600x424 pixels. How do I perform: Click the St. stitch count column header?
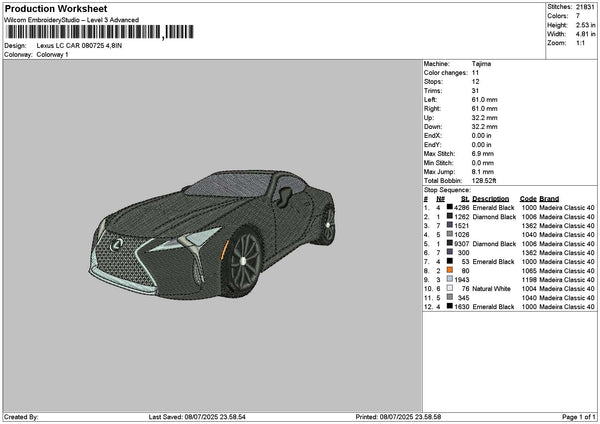click(x=465, y=199)
